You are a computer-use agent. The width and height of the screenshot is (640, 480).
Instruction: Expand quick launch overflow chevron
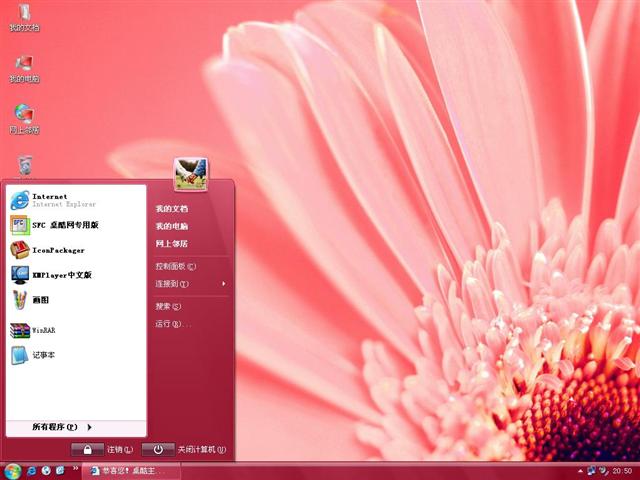tap(75, 468)
